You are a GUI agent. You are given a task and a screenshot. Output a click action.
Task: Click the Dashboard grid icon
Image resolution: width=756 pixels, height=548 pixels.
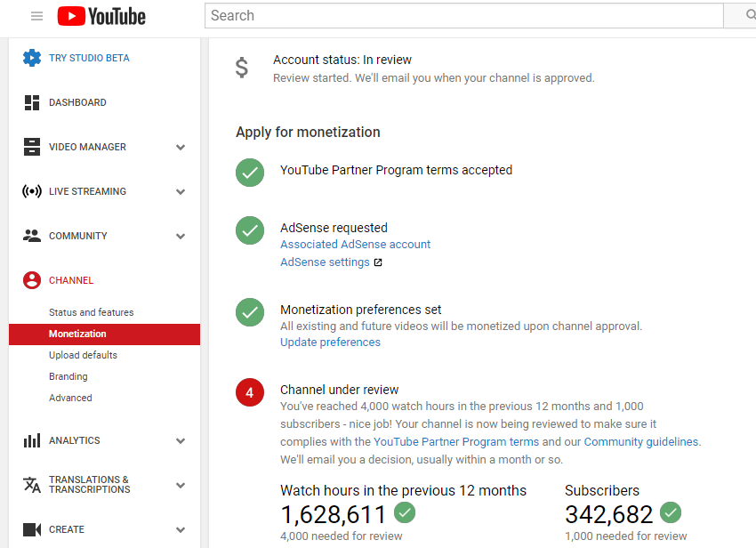click(32, 102)
